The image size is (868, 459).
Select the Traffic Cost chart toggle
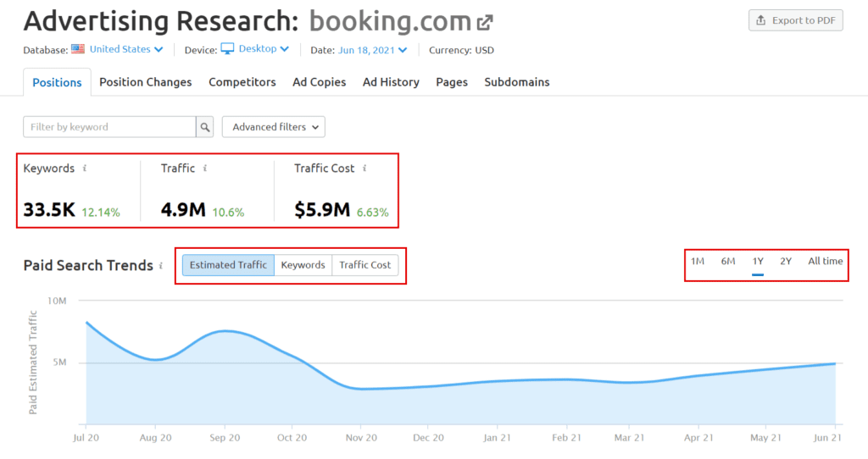tap(364, 265)
